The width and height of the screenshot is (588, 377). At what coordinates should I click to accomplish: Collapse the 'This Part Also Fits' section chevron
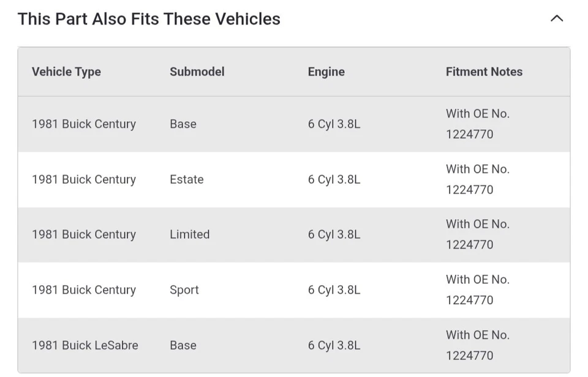coord(556,18)
